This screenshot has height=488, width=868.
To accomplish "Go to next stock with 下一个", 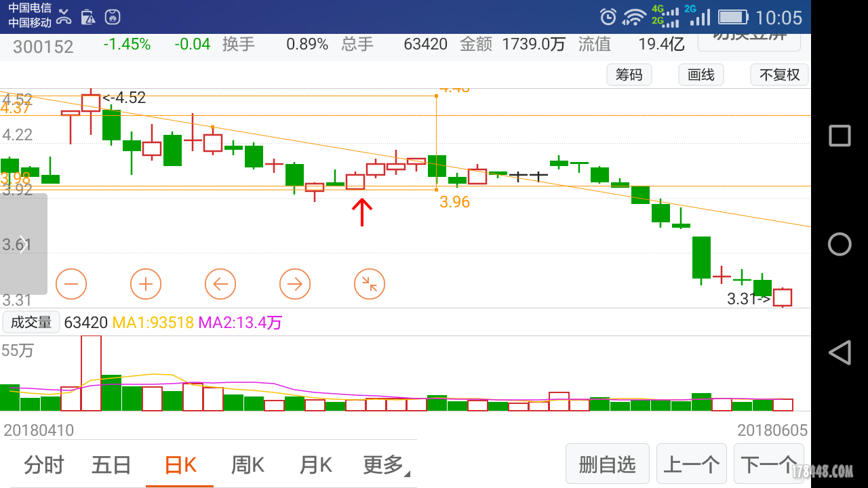I will tap(768, 464).
